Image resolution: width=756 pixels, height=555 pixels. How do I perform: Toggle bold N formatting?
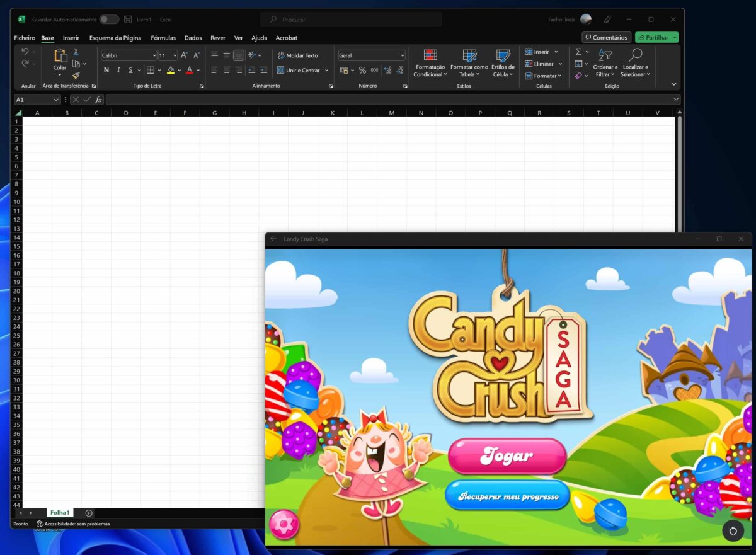(106, 70)
